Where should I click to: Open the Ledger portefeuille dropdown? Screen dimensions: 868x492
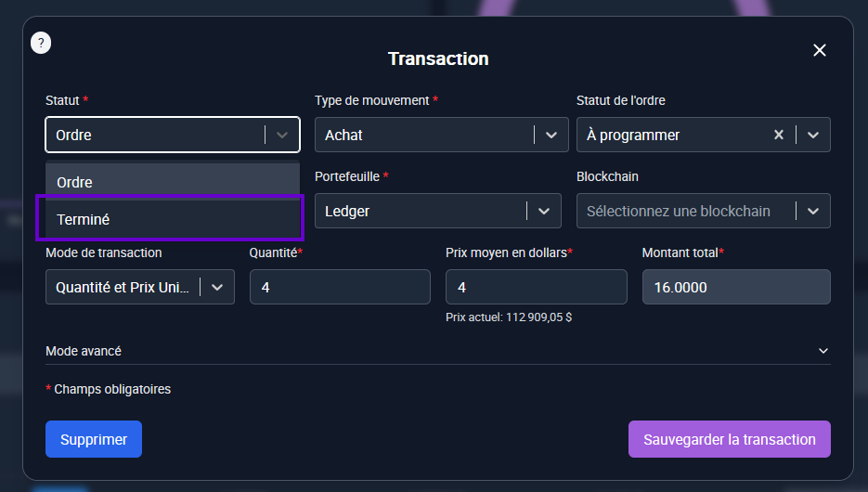tap(544, 211)
